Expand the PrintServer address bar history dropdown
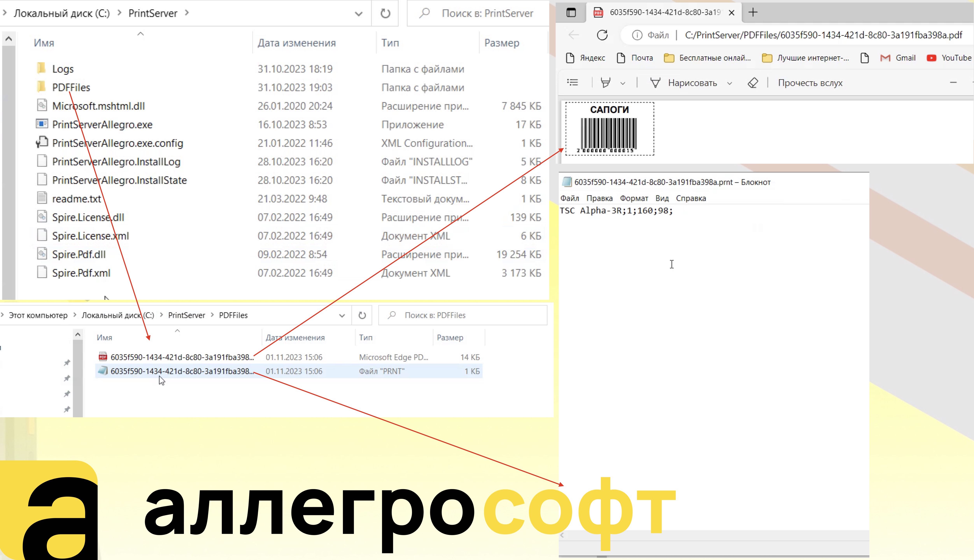974x560 pixels. (358, 14)
